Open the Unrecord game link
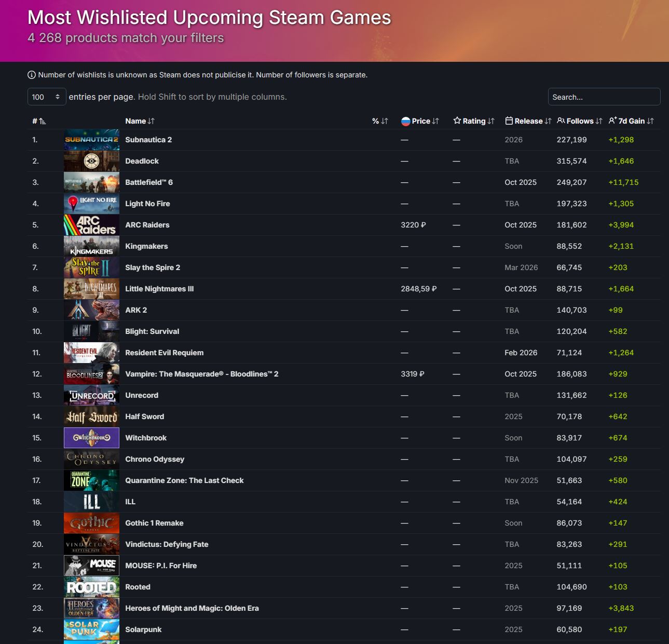The image size is (669, 644). click(x=142, y=395)
